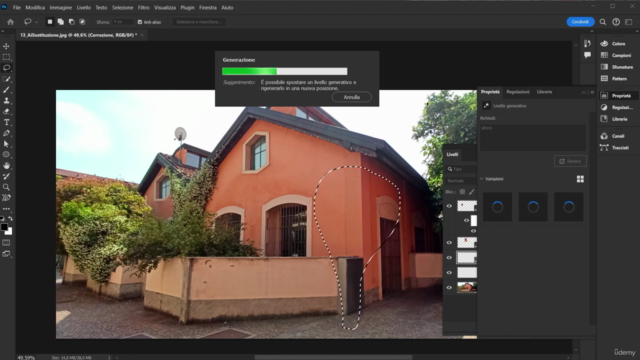Click the green Generazione progress bar
This screenshot has height=360, width=640.
pos(284,71)
